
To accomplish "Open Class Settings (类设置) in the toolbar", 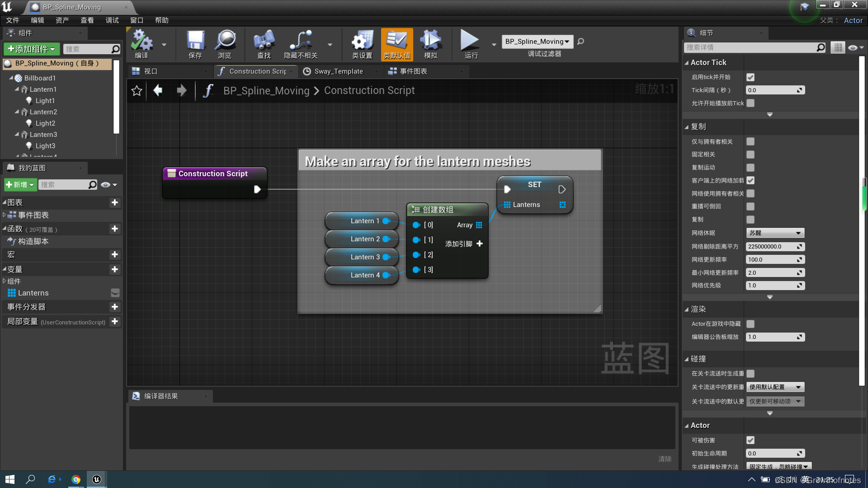I will 362,42.
